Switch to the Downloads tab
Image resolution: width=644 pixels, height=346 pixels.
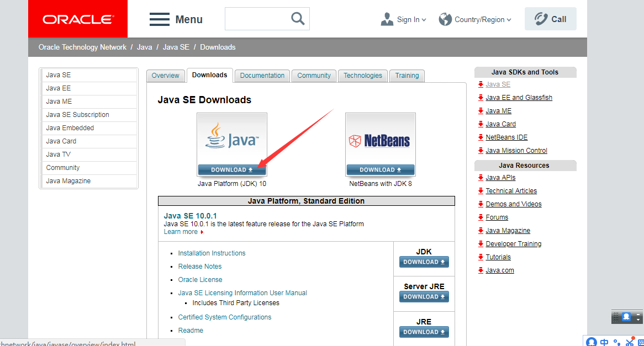click(x=209, y=75)
